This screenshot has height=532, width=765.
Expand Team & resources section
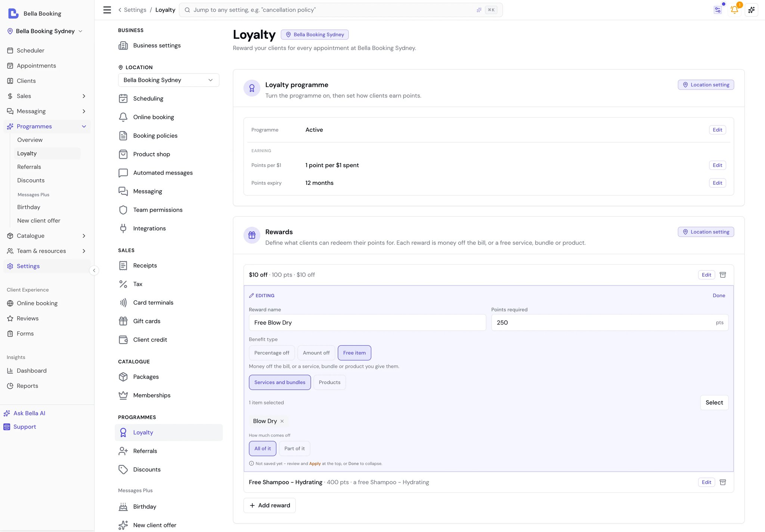pos(47,251)
